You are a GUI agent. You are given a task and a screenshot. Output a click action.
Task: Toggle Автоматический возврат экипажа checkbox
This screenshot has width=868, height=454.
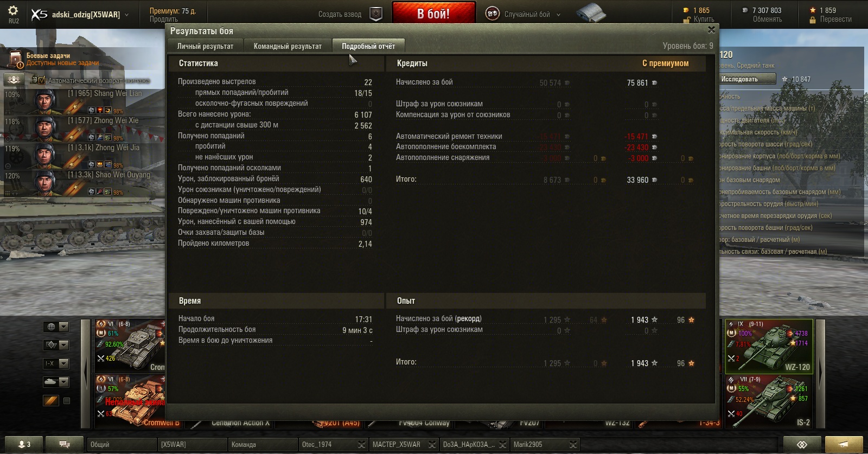click(42, 80)
